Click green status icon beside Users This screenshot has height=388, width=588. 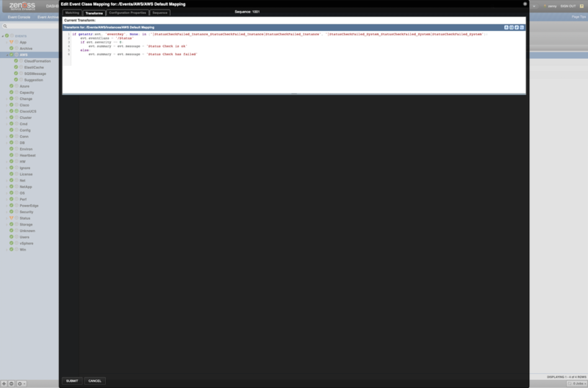tap(11, 237)
